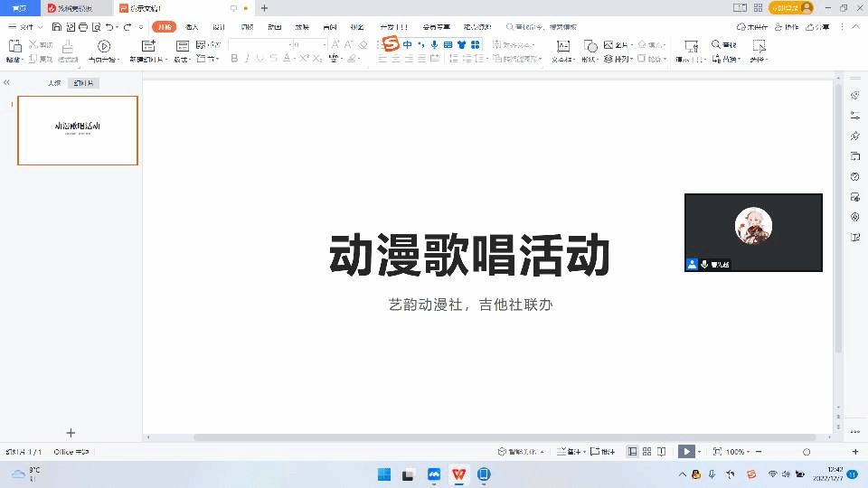Click the Save icon in quick access toolbar

coord(58,27)
